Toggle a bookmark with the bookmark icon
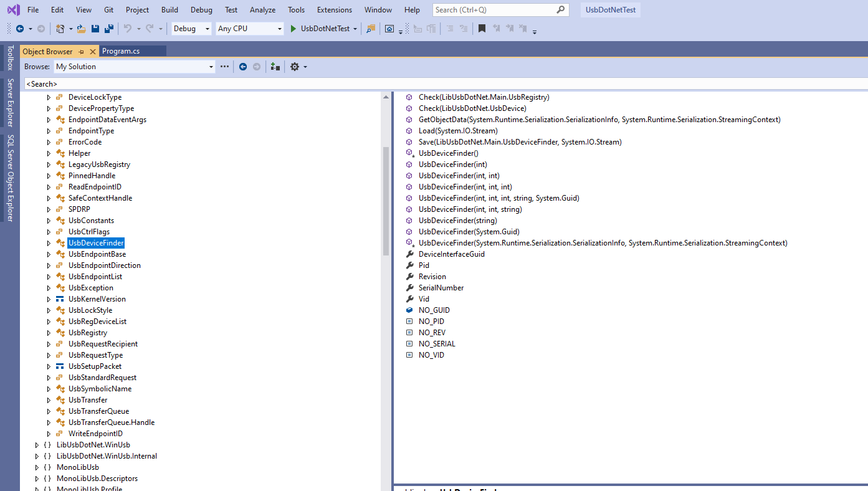 point(481,28)
